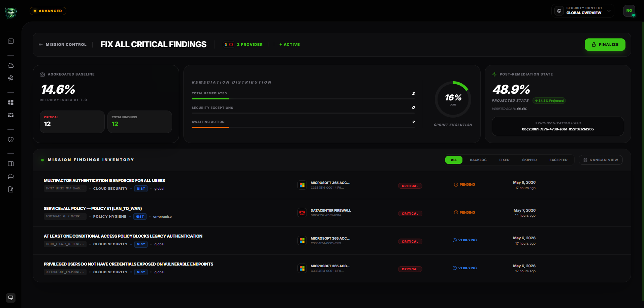644x308 pixels.
Task: Click the Active status indicator
Action: click(290, 44)
